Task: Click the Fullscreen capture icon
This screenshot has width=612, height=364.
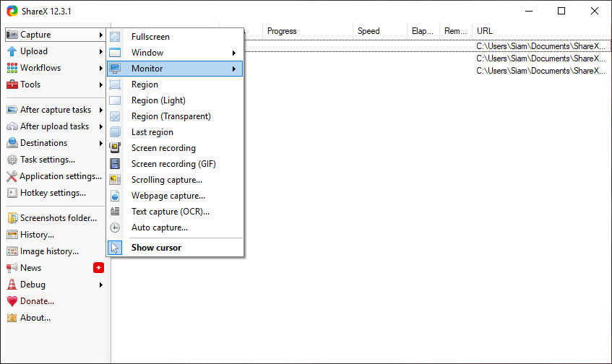Action: [x=115, y=37]
